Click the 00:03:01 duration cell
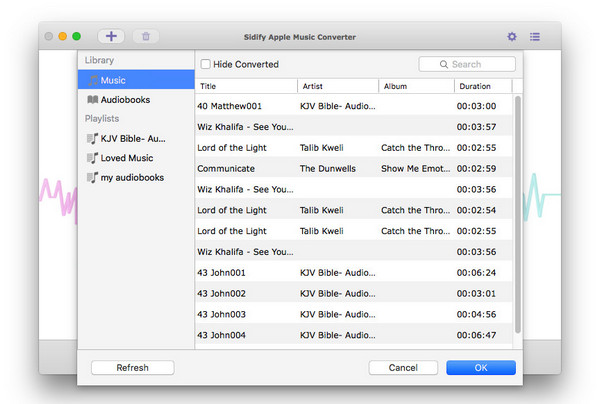600x404 pixels. click(476, 294)
